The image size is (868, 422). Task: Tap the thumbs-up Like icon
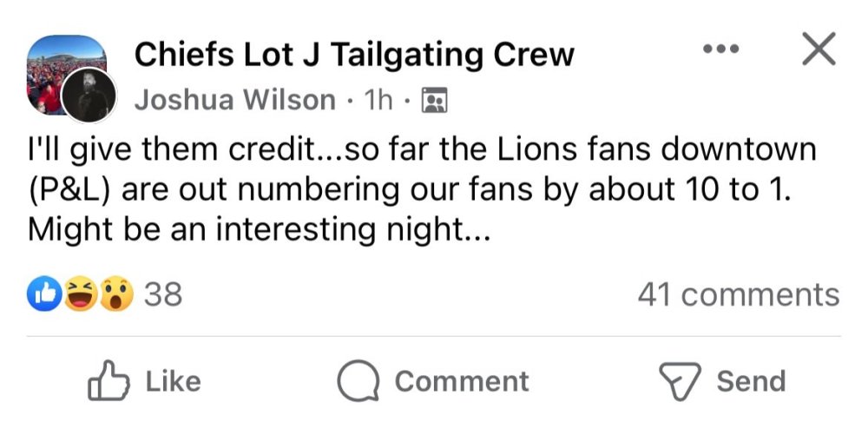108,381
